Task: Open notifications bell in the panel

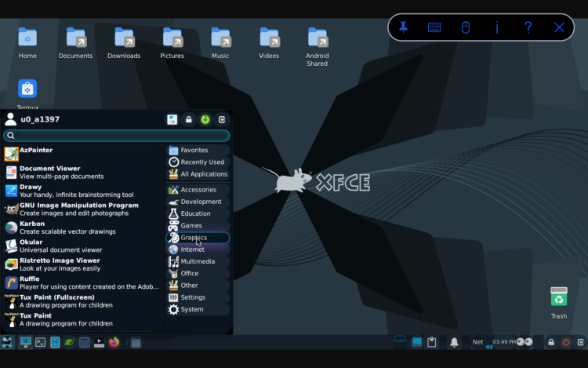Action: tap(454, 342)
